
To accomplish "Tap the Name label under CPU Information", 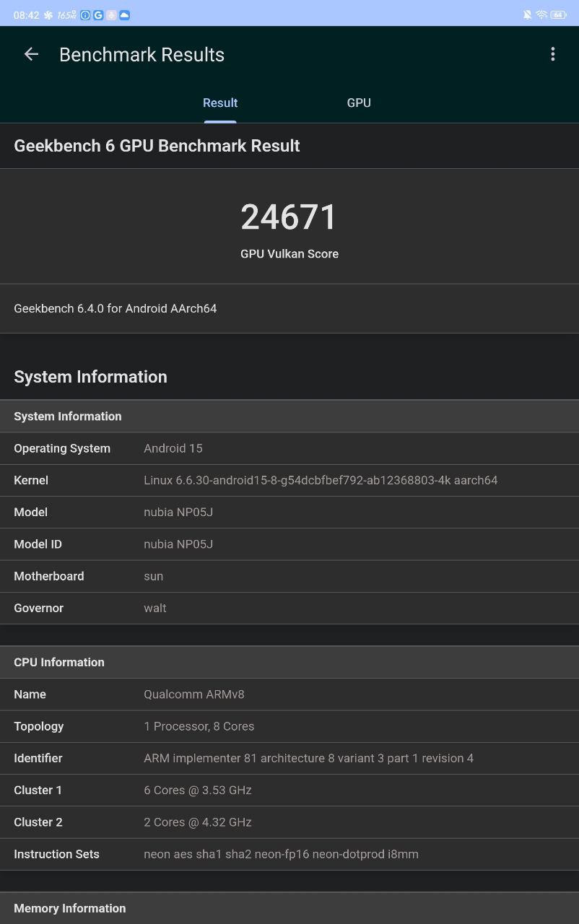I will pyautogui.click(x=30, y=694).
